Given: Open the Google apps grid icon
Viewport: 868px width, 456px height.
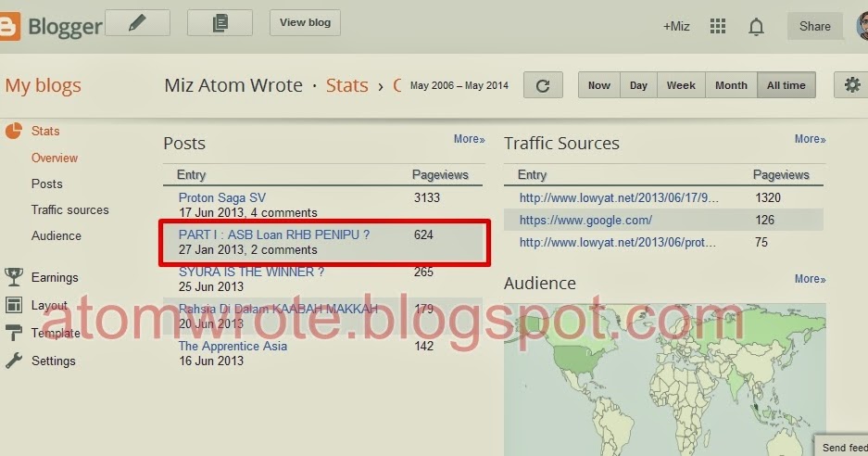Looking at the screenshot, I should [717, 26].
